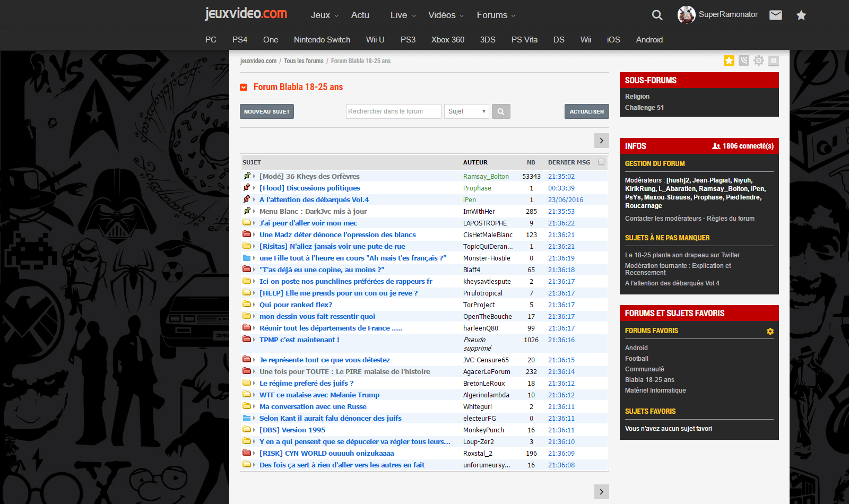Open favorites via the header star icon
This screenshot has width=849, height=504.
click(x=801, y=15)
